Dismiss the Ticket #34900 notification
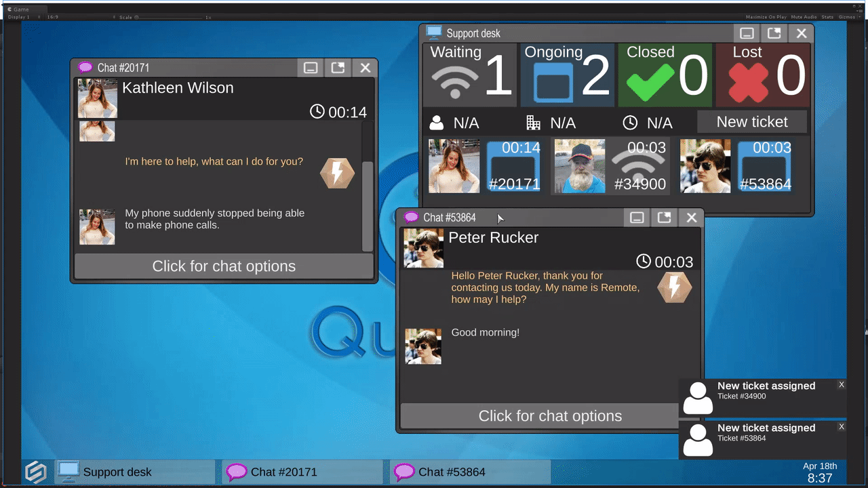The width and height of the screenshot is (868, 488). pos(841,385)
